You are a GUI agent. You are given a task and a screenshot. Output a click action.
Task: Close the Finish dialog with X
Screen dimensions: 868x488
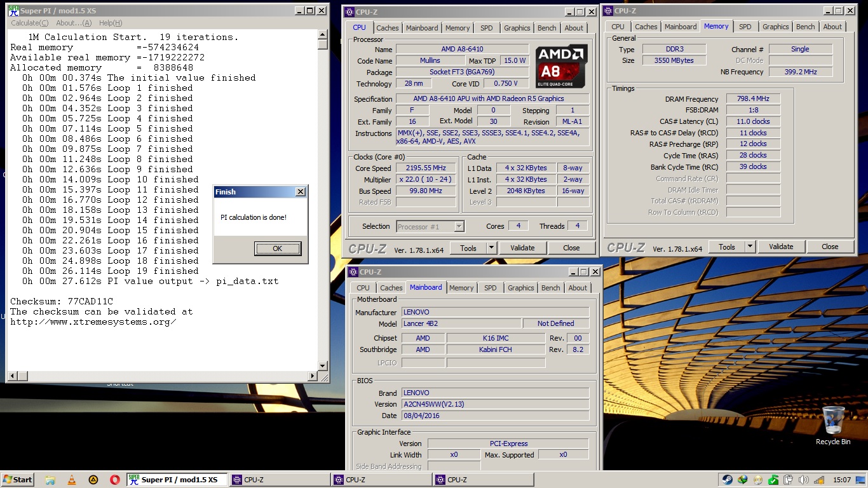coord(300,192)
